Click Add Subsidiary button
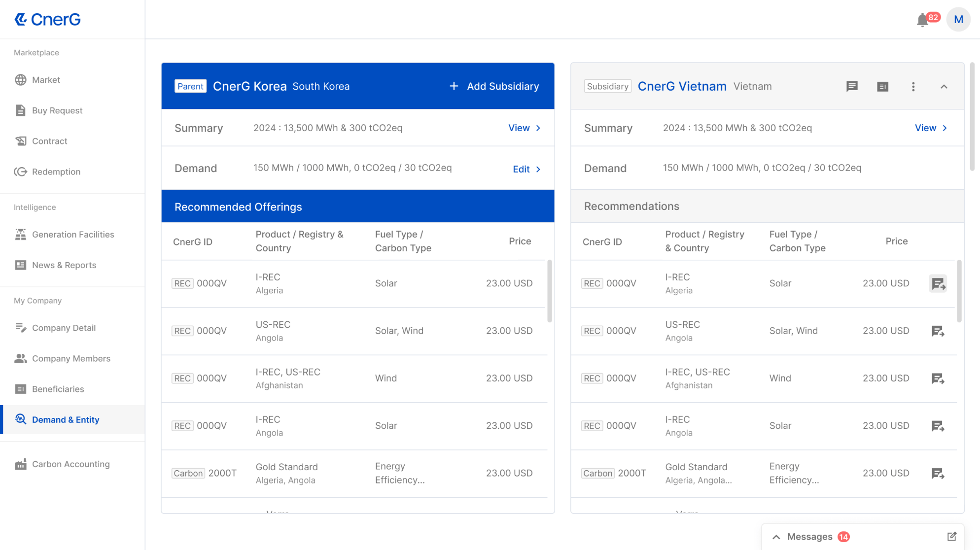 [x=494, y=86]
